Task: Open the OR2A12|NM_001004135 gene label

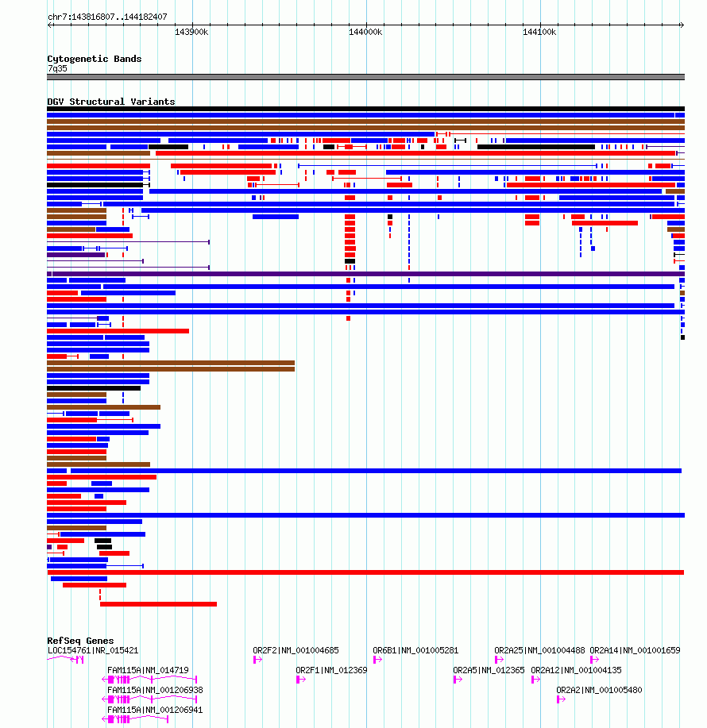Action: coord(576,670)
